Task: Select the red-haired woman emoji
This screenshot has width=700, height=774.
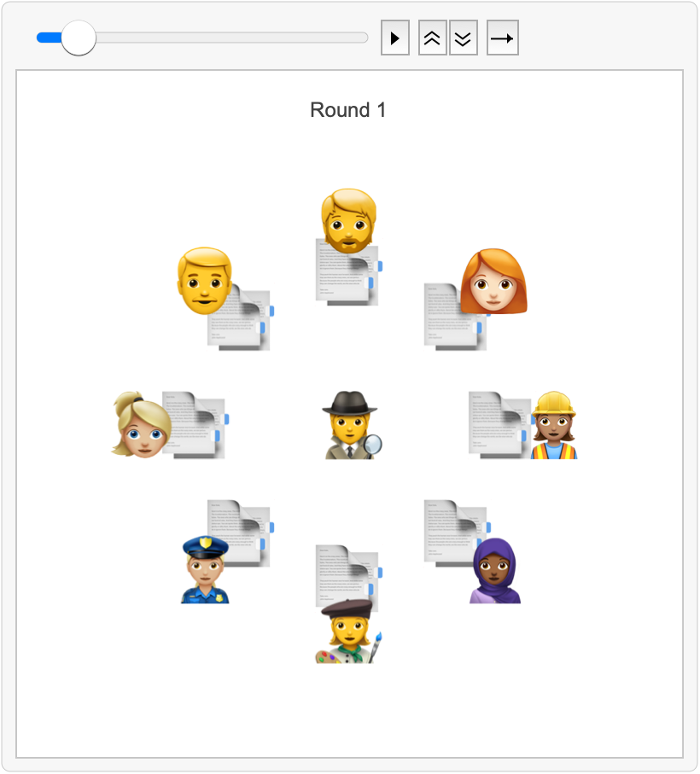Action: [493, 282]
